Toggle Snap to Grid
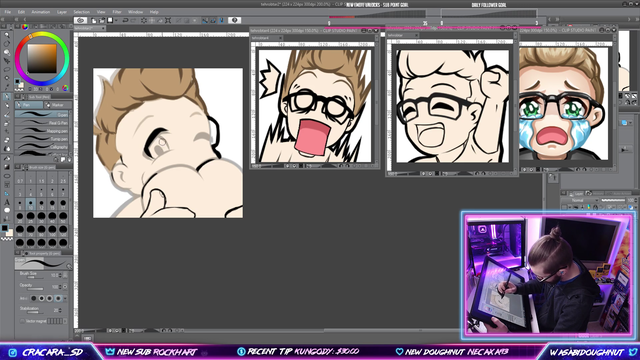 (x=221, y=20)
